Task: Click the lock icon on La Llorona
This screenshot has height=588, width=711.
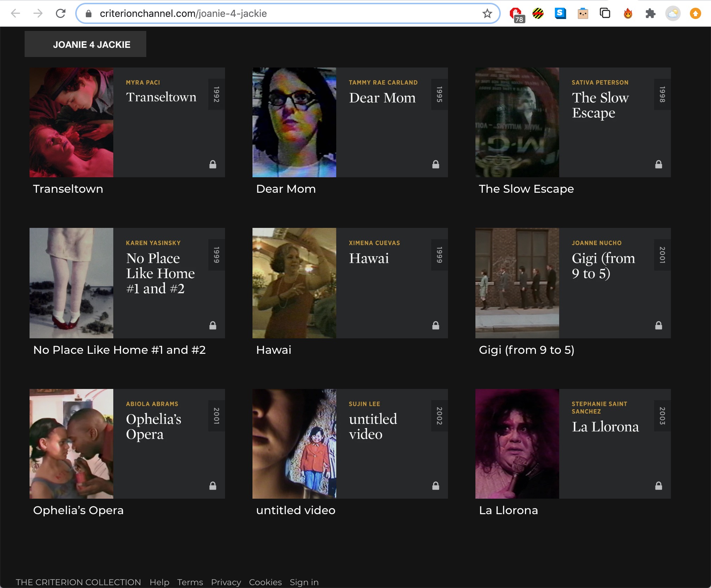Action: pyautogui.click(x=659, y=485)
